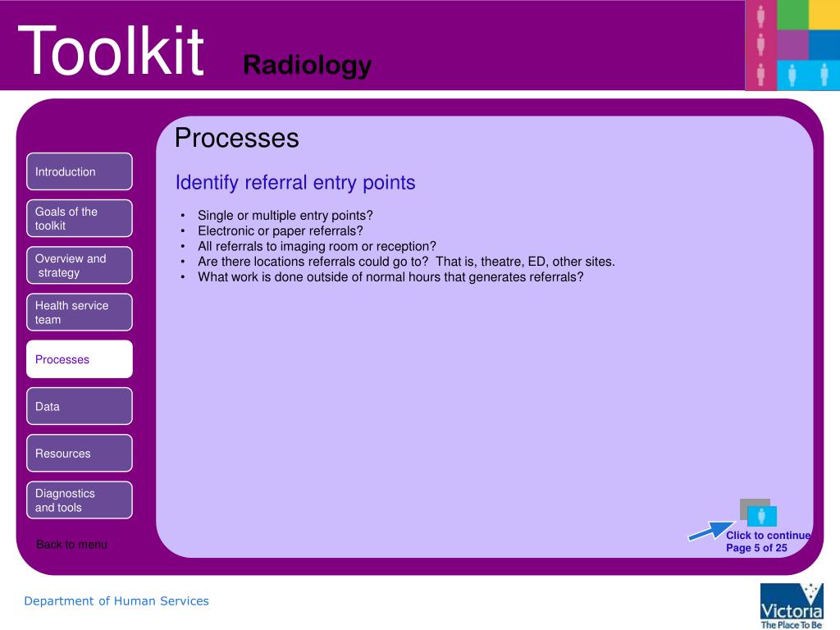
Task: Click the blue person continue icon
Action: click(762, 517)
